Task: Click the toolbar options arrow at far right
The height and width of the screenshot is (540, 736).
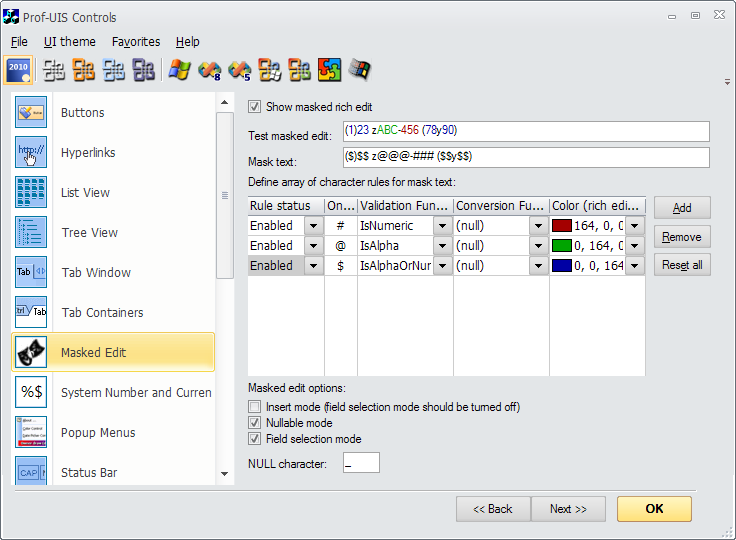Action: (x=727, y=82)
